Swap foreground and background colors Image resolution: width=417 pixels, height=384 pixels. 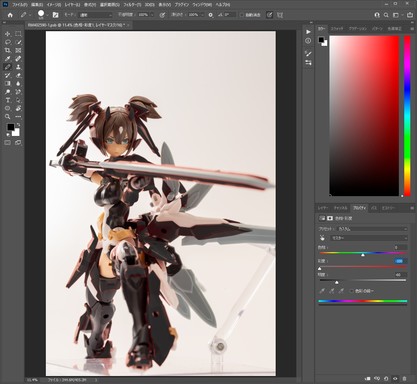pyautogui.click(x=18, y=125)
